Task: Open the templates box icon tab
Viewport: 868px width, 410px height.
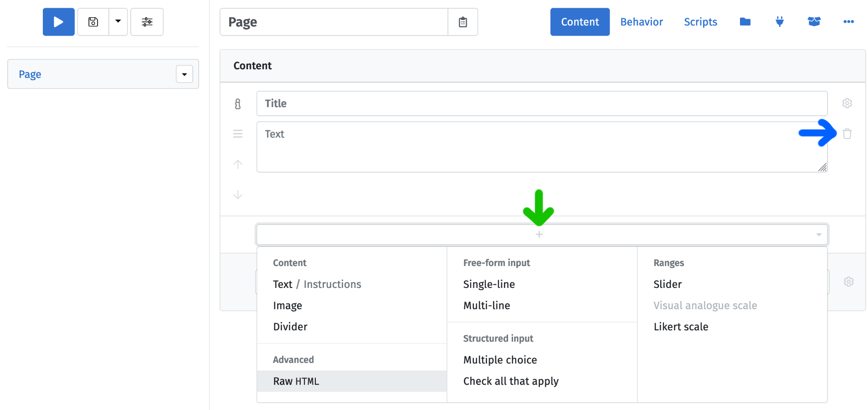Action: [814, 22]
